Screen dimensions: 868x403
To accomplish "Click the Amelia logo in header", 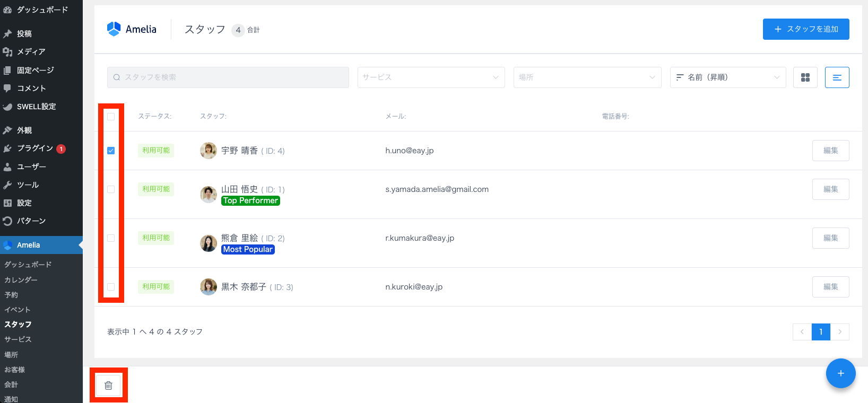I will coord(132,29).
